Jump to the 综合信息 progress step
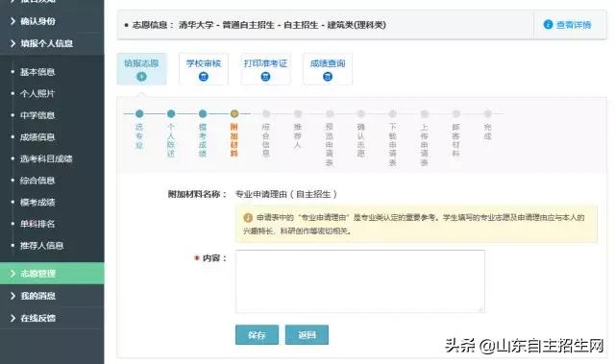 pyautogui.click(x=266, y=113)
